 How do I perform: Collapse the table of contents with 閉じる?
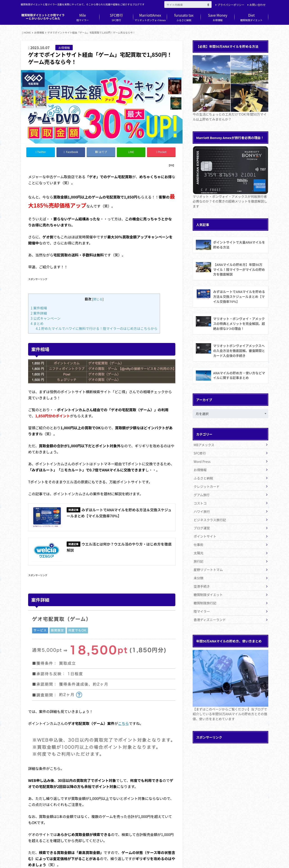[x=98, y=299]
